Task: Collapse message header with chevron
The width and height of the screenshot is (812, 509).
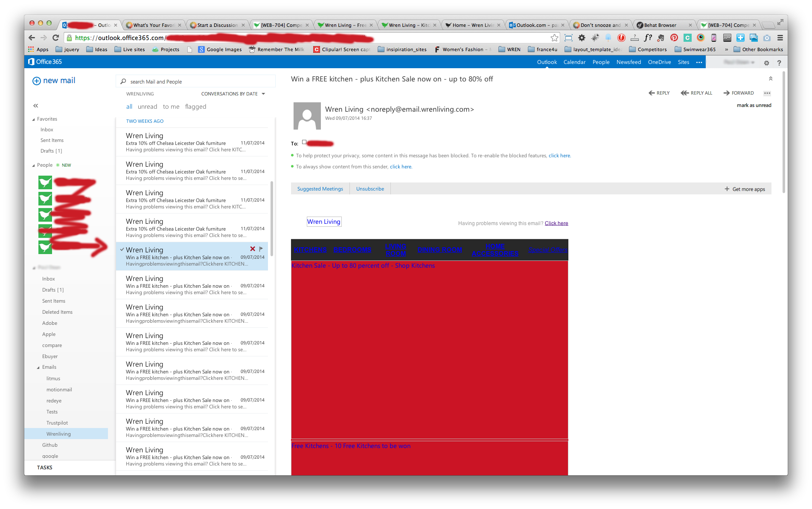Action: point(771,78)
